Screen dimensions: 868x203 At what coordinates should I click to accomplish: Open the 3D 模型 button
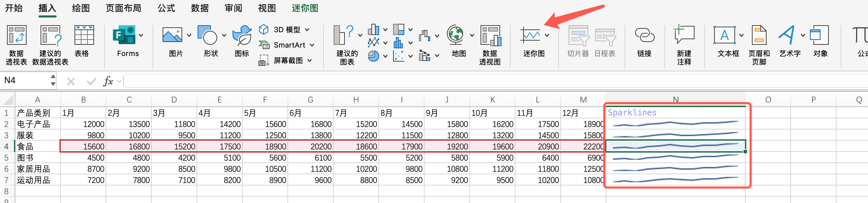pyautogui.click(x=284, y=30)
